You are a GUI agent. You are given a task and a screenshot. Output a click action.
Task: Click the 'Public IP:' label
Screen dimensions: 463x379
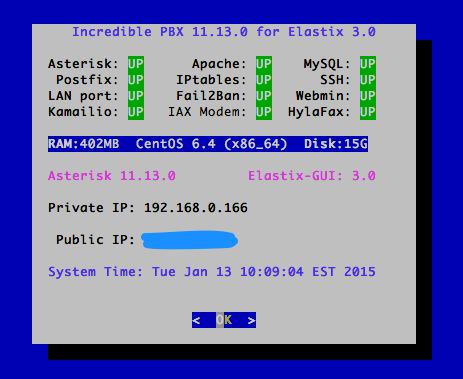96,240
